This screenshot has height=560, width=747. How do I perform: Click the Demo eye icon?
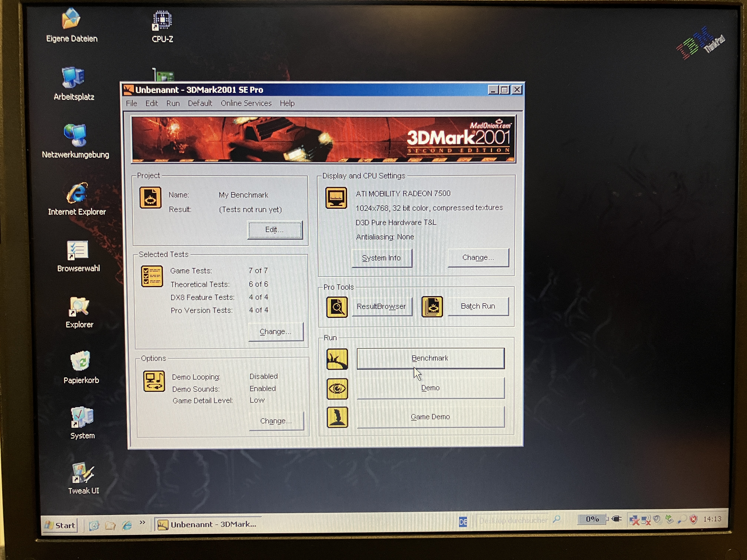pos(337,389)
